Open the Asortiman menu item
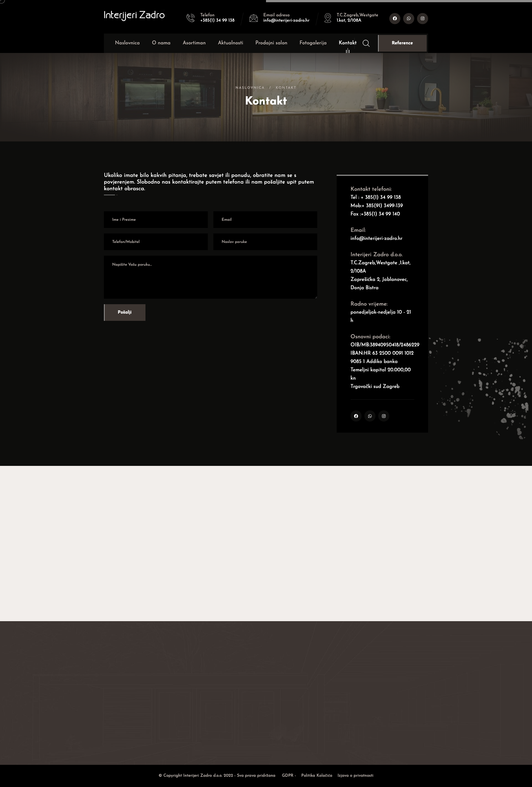 tap(194, 43)
